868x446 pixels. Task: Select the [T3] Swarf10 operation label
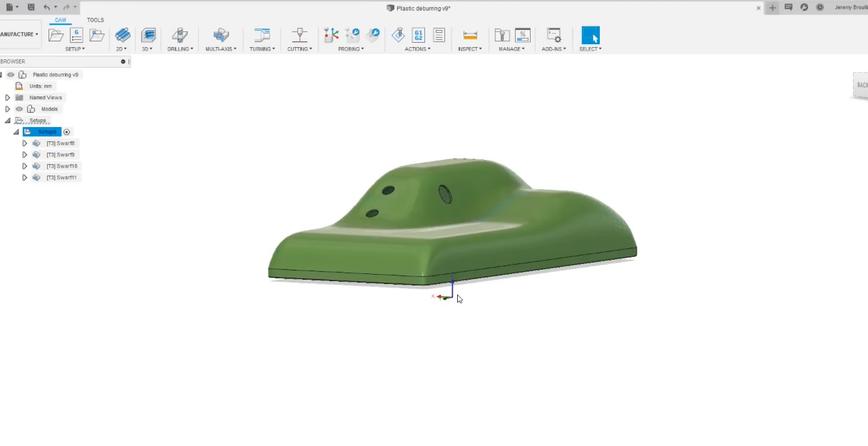(62, 166)
